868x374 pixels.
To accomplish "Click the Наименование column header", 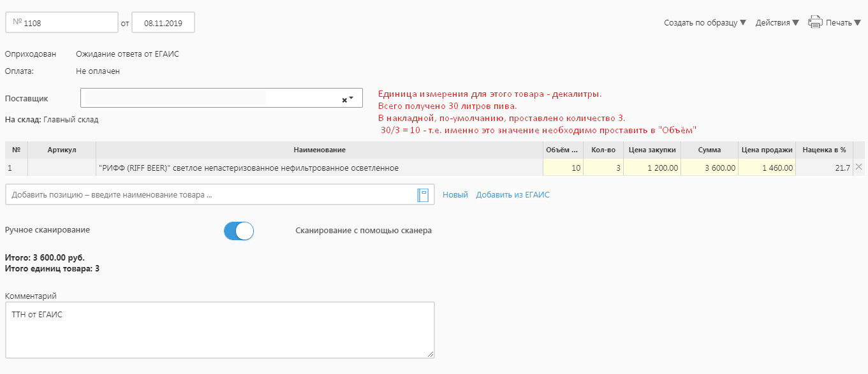I will [x=320, y=150].
